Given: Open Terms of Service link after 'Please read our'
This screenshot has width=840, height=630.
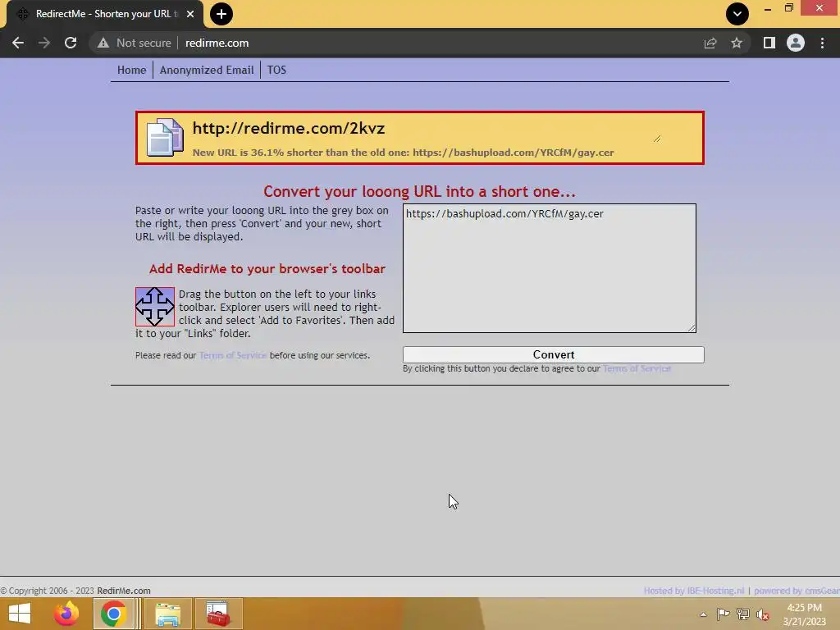Looking at the screenshot, I should pyautogui.click(x=233, y=355).
